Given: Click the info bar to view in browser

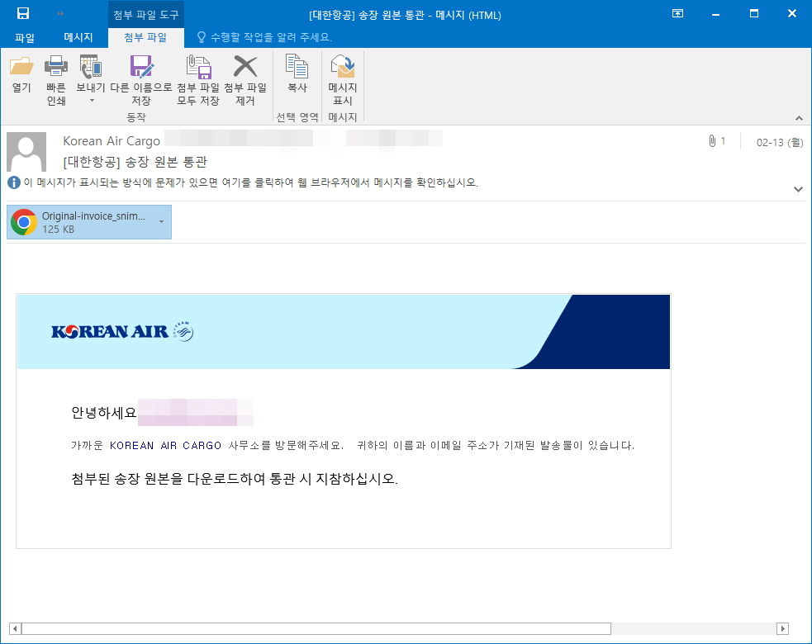Looking at the screenshot, I should point(250,182).
